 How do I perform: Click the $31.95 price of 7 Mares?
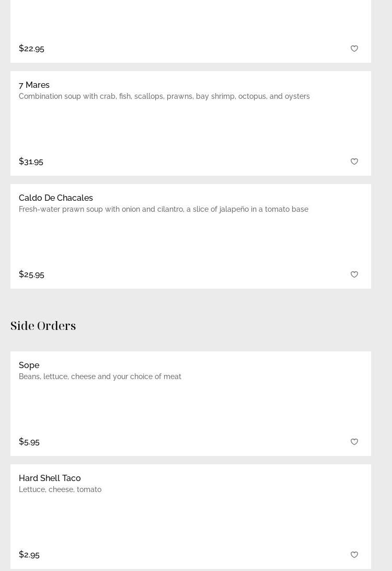[x=31, y=161]
